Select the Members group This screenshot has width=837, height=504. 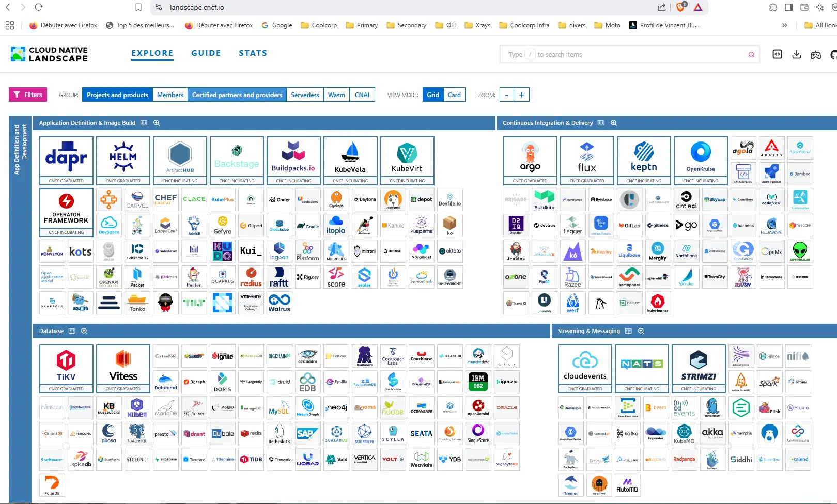(x=170, y=95)
